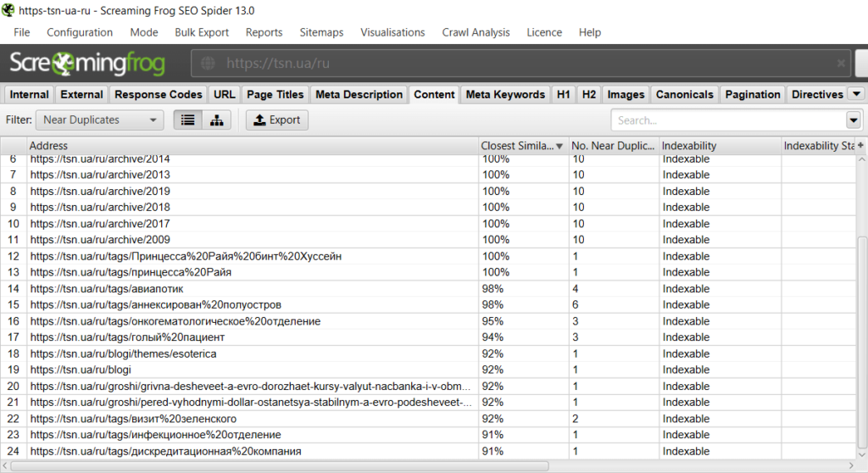Open the Sitemaps menu
Screen dimensions: 868x473
pyautogui.click(x=321, y=32)
